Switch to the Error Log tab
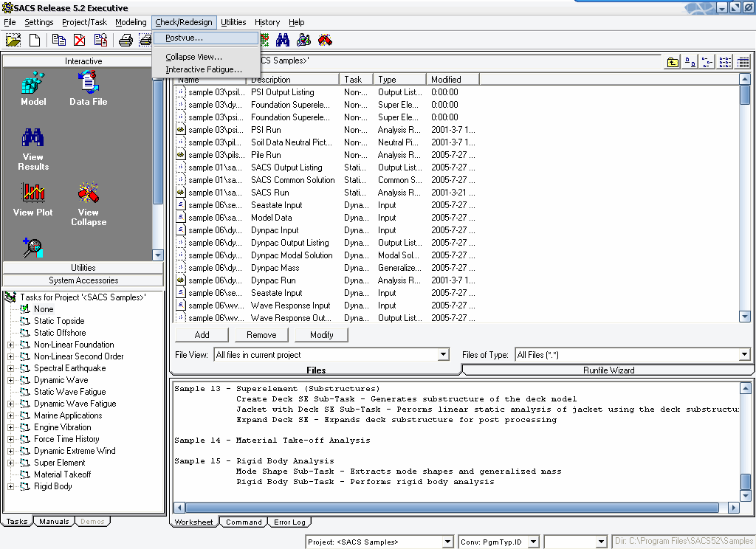The width and height of the screenshot is (756, 549). (x=289, y=522)
